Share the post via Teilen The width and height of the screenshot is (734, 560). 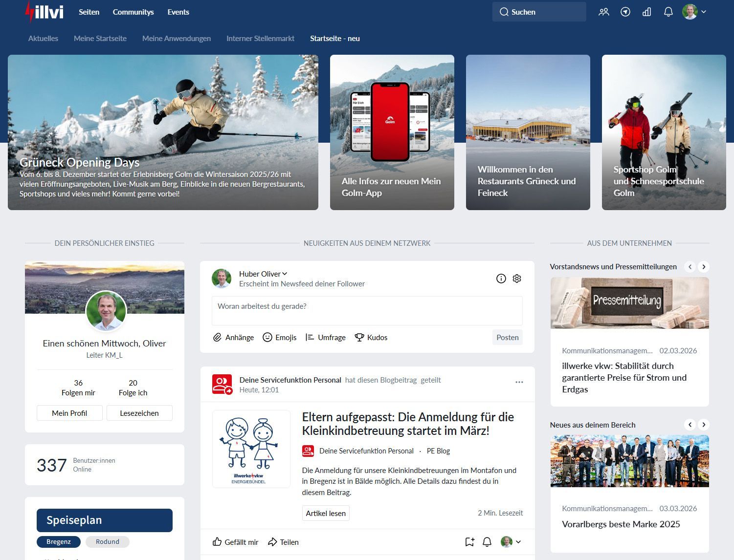click(283, 542)
